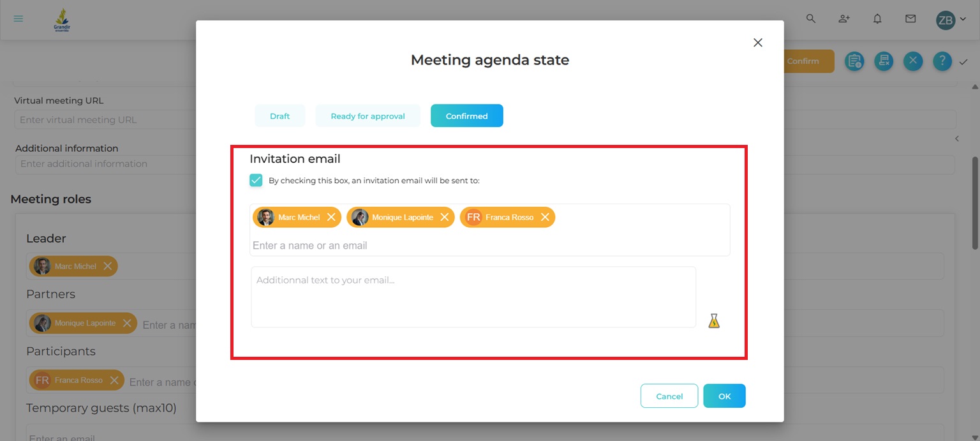
Task: Cancel the Meeting agenda state dialog
Action: click(x=669, y=396)
